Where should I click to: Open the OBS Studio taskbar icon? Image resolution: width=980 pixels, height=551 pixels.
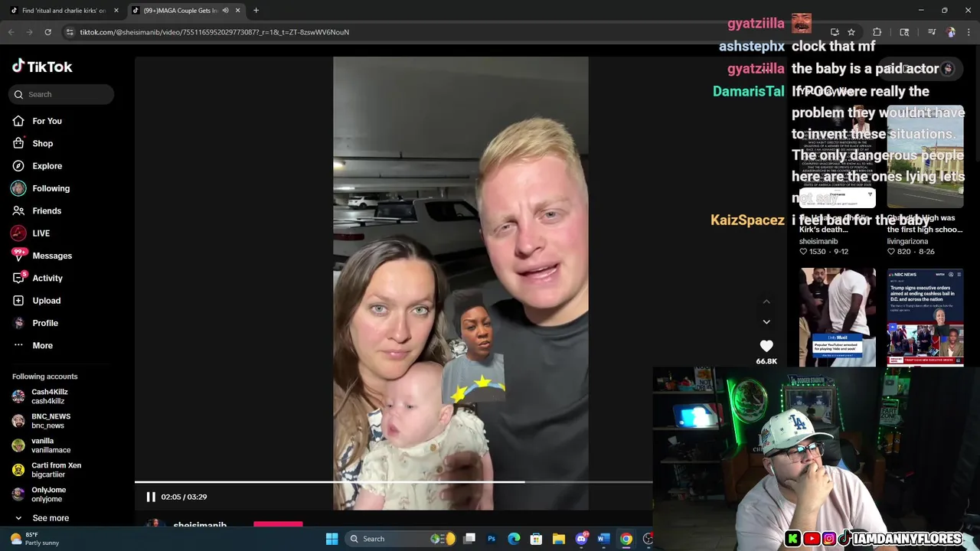(648, 539)
